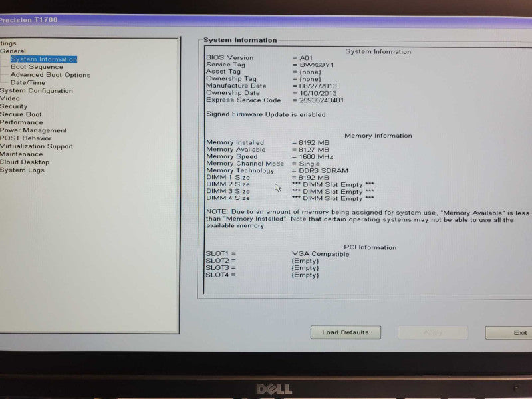Image resolution: width=532 pixels, height=399 pixels.
Task: Click the DIMM 3 Size label
Action: point(228,192)
